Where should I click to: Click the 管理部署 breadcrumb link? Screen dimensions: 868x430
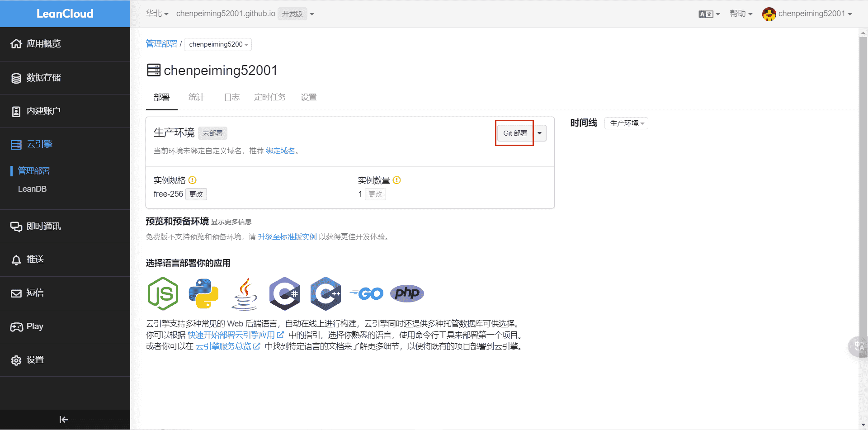(161, 44)
